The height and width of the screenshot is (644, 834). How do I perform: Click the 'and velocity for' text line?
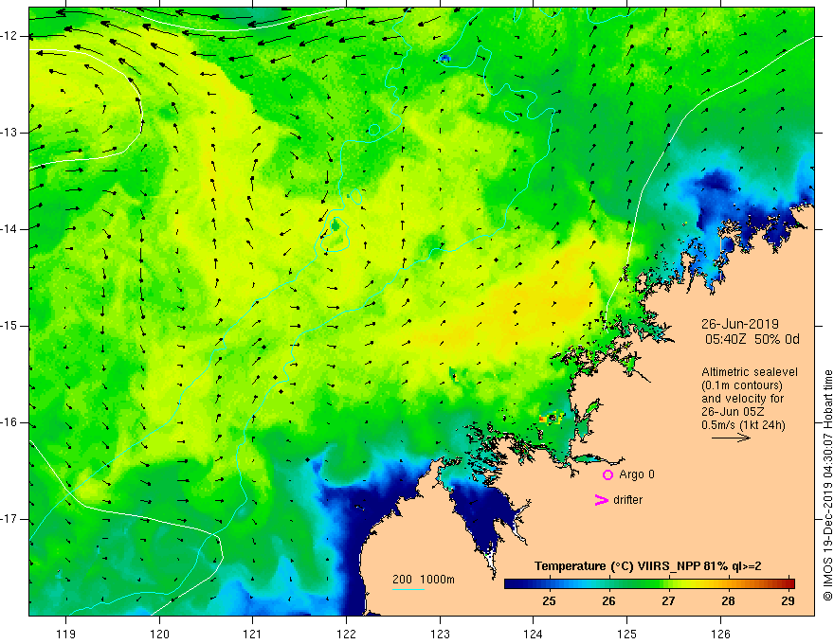(742, 399)
